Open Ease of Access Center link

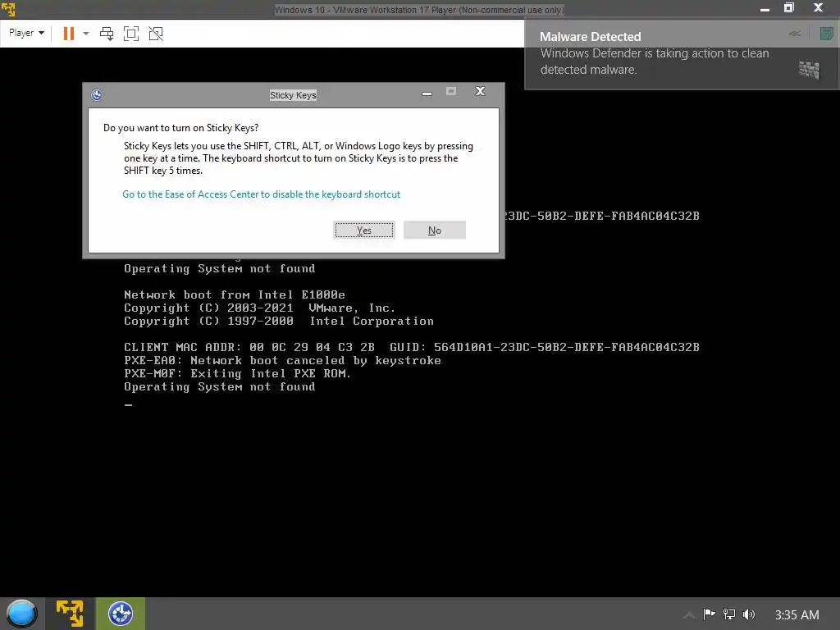click(x=262, y=194)
